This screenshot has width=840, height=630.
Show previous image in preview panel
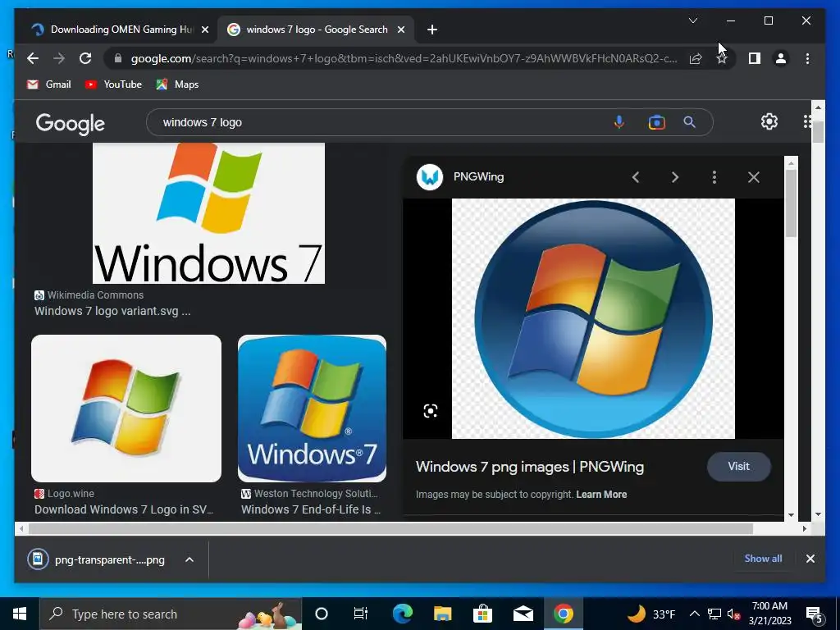636,177
